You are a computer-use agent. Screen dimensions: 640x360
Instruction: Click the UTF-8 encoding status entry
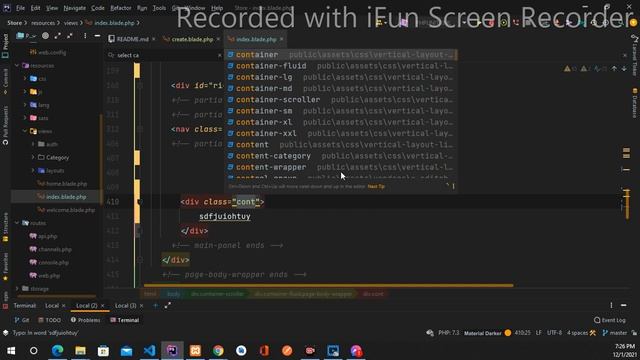(x=554, y=333)
